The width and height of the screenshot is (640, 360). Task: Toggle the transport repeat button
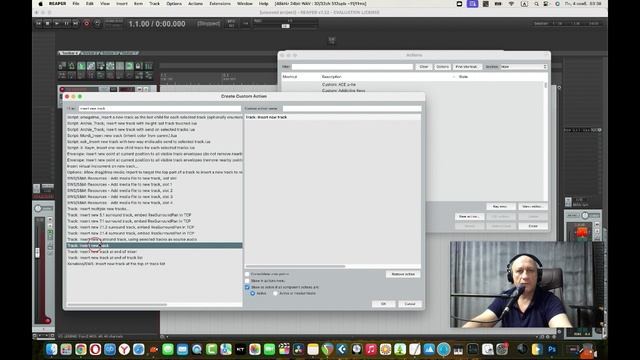tap(97, 24)
